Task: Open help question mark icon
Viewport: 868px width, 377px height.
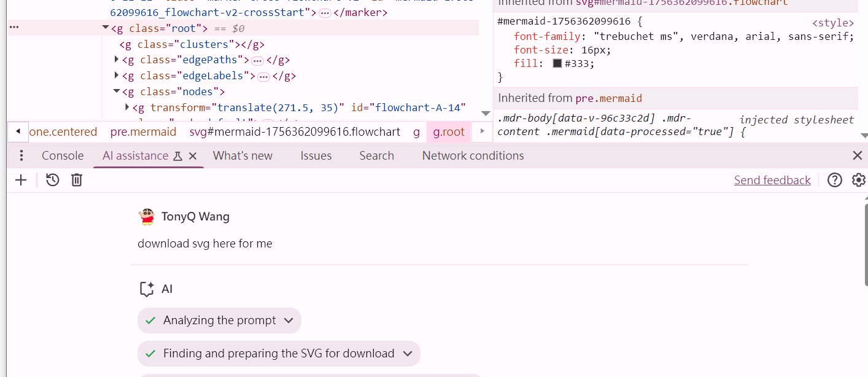Action: pyautogui.click(x=835, y=180)
